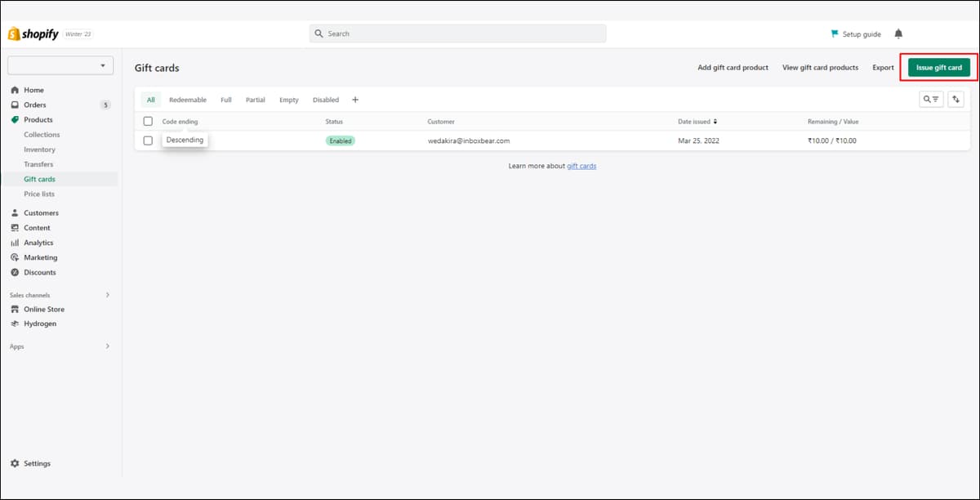
Task: Click the Issue gift card button
Action: pyautogui.click(x=939, y=67)
